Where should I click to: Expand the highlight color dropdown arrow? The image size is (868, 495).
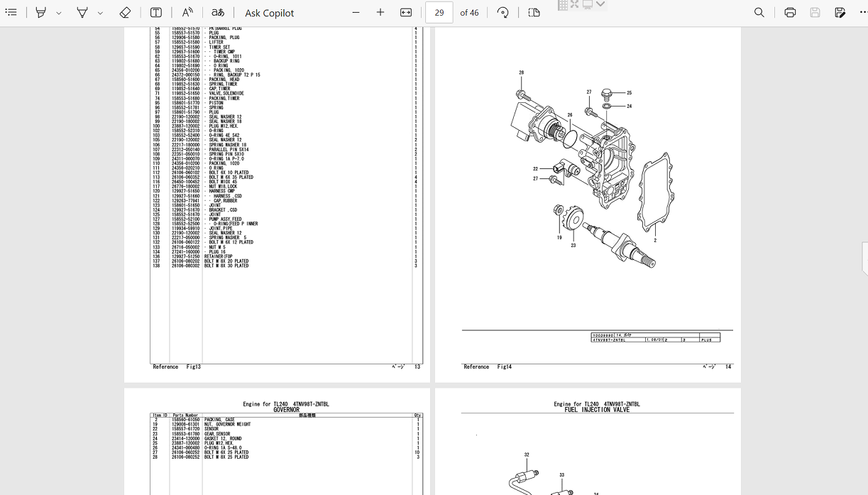[59, 13]
